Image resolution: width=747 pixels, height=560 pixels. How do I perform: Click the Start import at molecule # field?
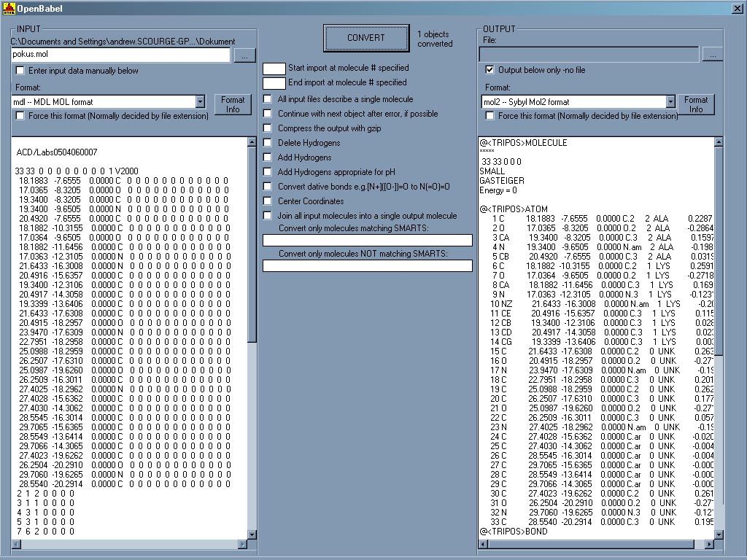click(x=274, y=69)
